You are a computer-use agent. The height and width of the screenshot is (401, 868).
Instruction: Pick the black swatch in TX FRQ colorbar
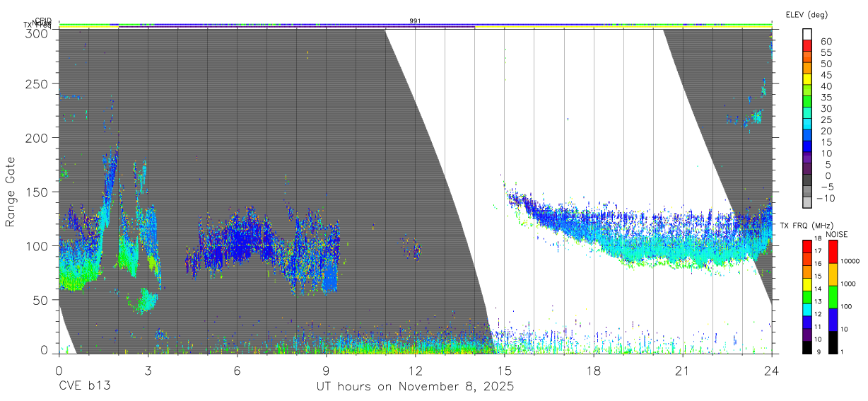(x=808, y=346)
